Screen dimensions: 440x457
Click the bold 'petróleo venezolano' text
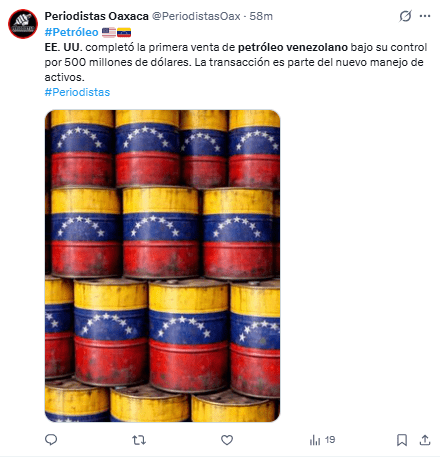click(293, 47)
